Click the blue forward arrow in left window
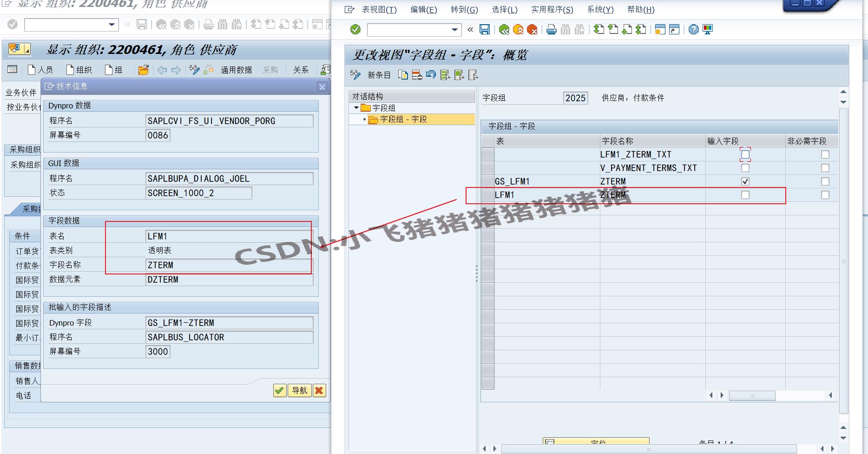 click(x=176, y=70)
